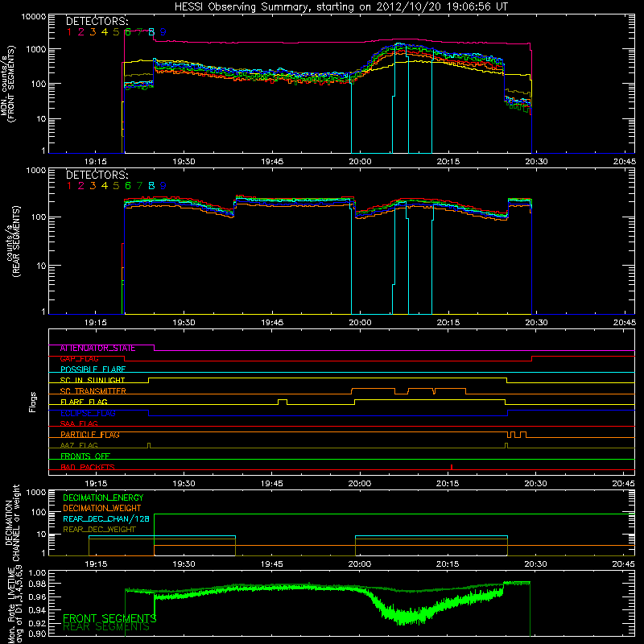The width and height of the screenshot is (644, 644).
Task: Select the SC_IN_SUNLIGHT label
Action: (93, 380)
